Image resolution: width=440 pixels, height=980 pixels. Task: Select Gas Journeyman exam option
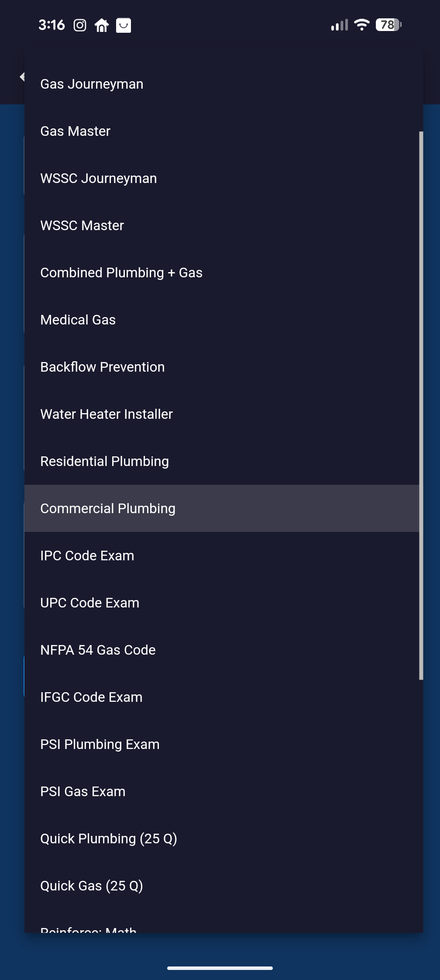pyautogui.click(x=92, y=84)
